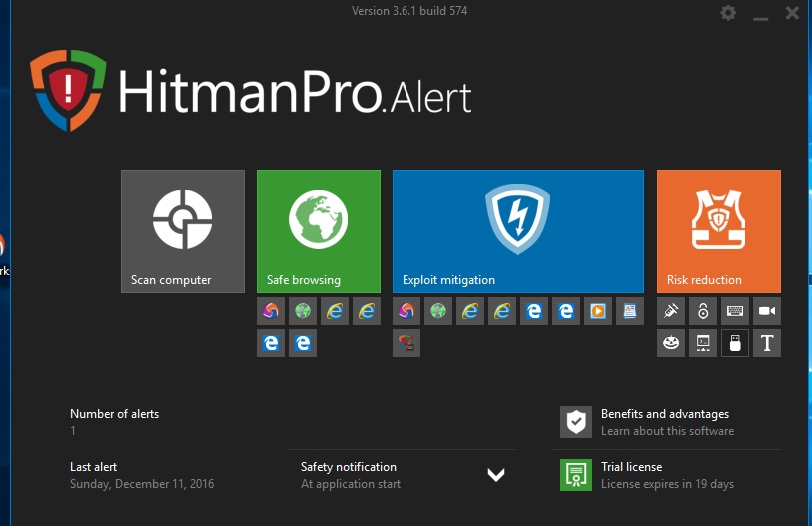Click second Edge icon under Safe browsing

point(303,343)
